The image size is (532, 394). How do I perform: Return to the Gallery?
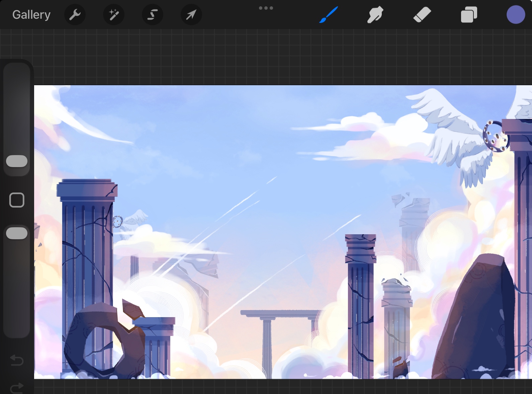pos(31,15)
